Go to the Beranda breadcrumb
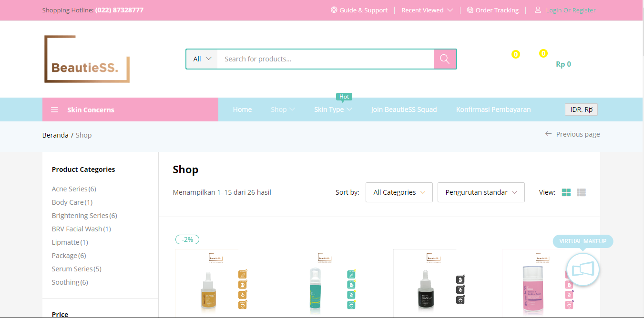The image size is (644, 318). tap(55, 135)
